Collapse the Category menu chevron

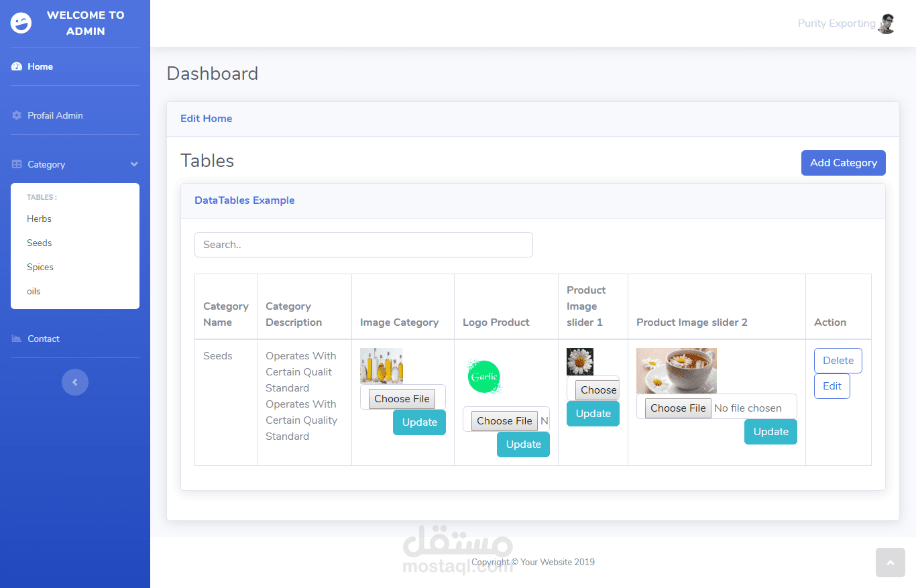click(134, 164)
